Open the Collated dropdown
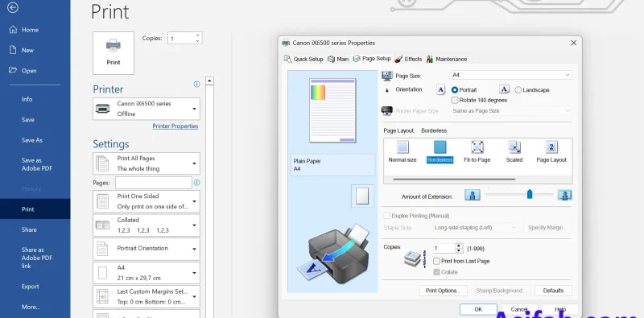Viewport: 644px width, 318px height. click(x=147, y=225)
